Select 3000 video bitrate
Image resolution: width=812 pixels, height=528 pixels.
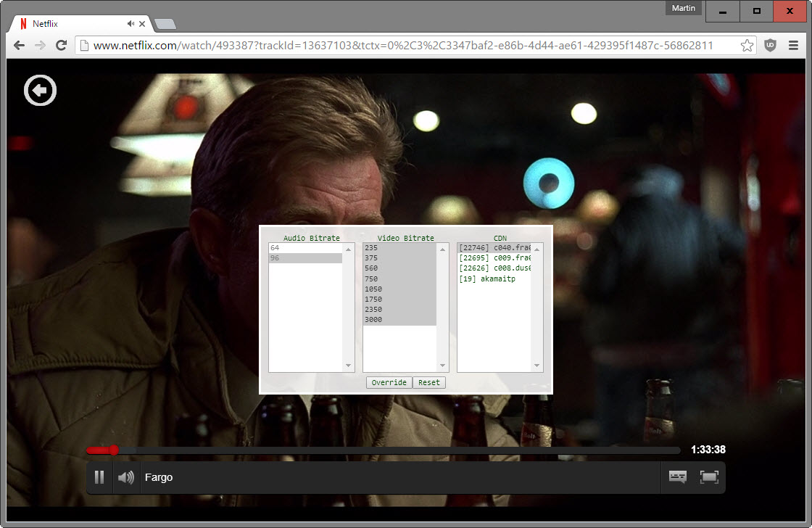coord(399,320)
